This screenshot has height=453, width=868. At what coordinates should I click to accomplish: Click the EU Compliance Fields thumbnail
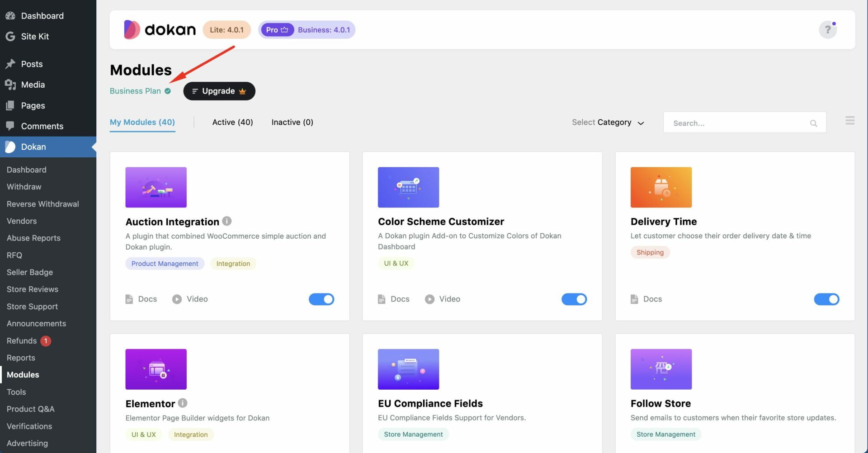[408, 369]
